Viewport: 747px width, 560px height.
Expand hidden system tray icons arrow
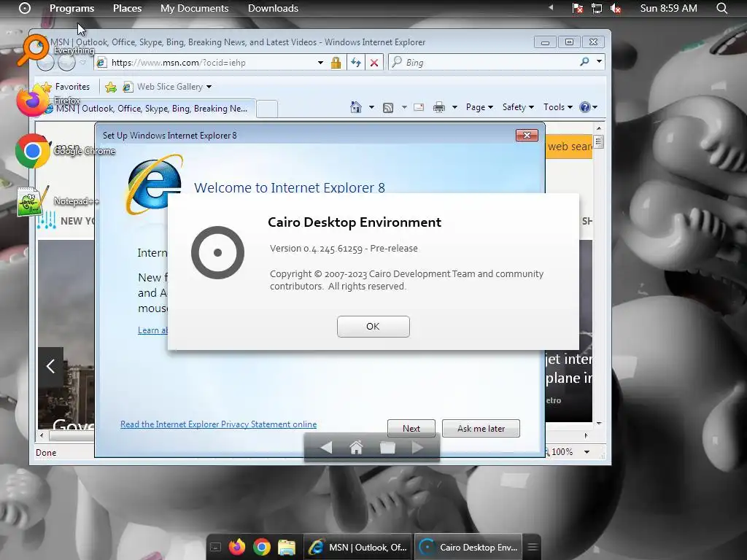tap(551, 7)
